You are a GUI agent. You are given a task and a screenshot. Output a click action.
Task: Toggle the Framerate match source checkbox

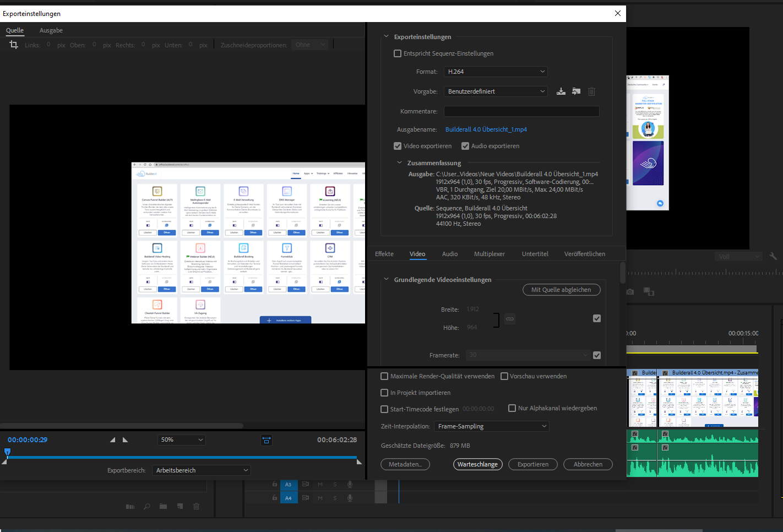597,355
